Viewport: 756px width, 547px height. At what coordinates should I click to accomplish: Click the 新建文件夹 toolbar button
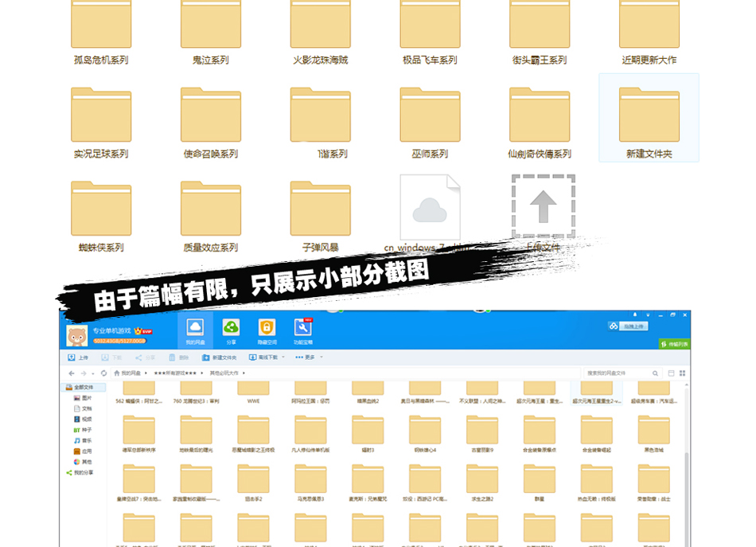point(220,358)
